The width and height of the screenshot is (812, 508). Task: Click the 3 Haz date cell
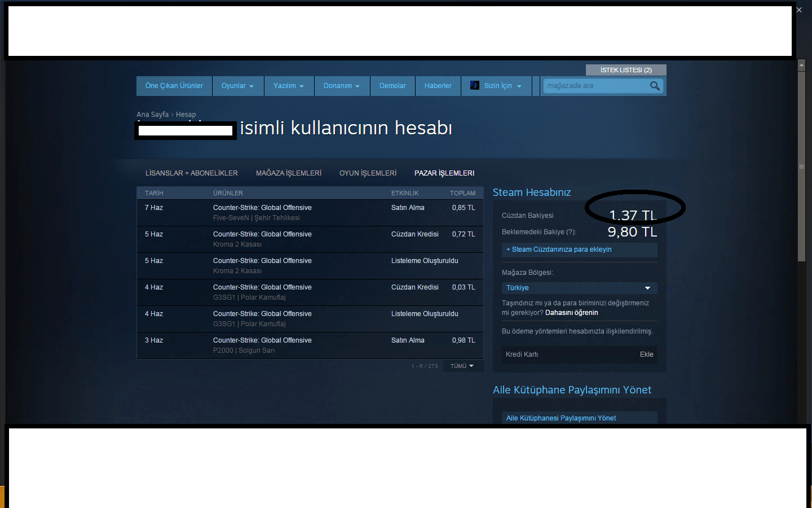click(x=154, y=340)
